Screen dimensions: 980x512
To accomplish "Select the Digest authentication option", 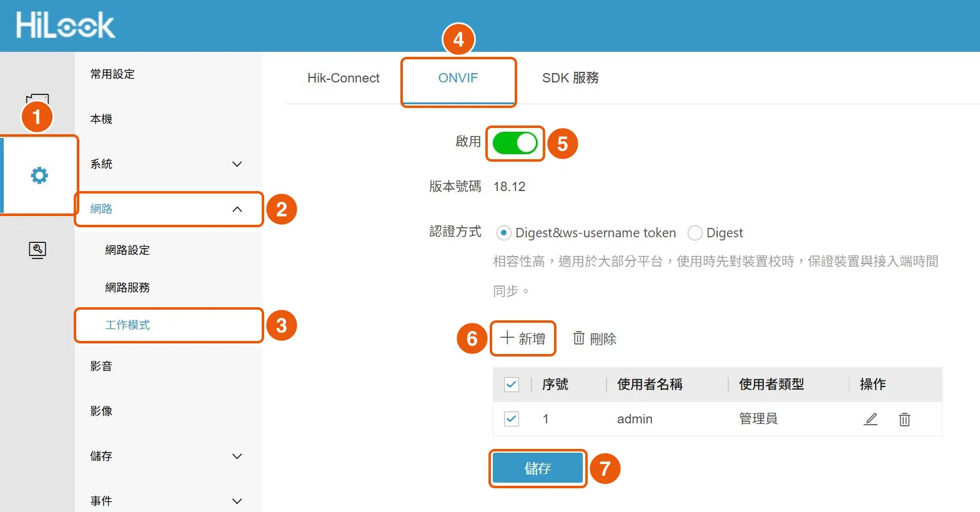I will click(x=695, y=233).
